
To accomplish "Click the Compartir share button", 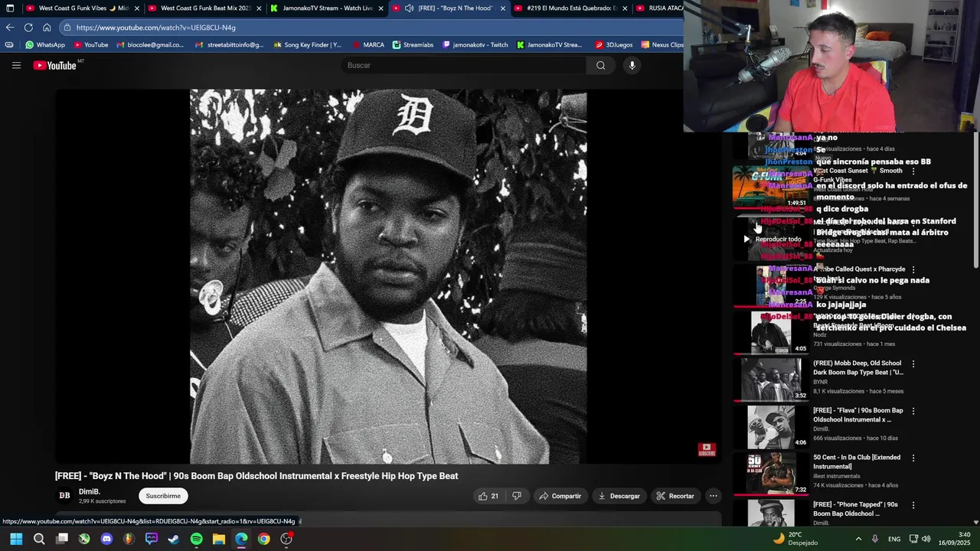I will coord(560,496).
